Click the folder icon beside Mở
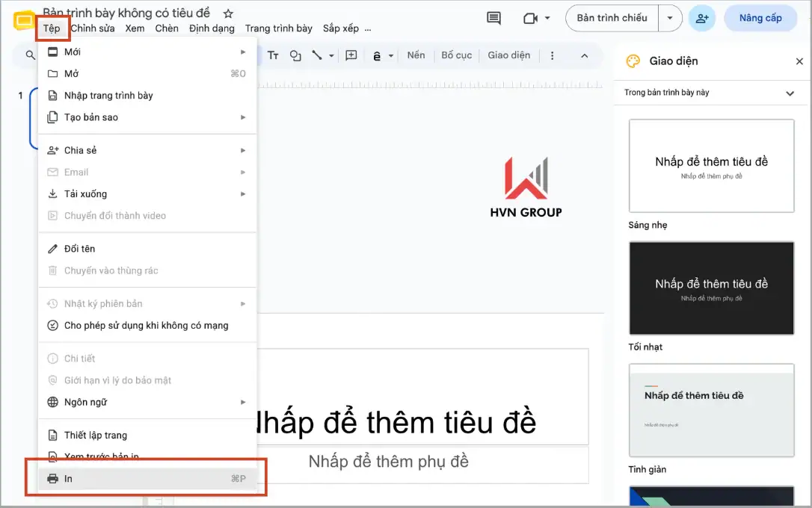Screen dimensions: 812x508 pyautogui.click(x=53, y=73)
